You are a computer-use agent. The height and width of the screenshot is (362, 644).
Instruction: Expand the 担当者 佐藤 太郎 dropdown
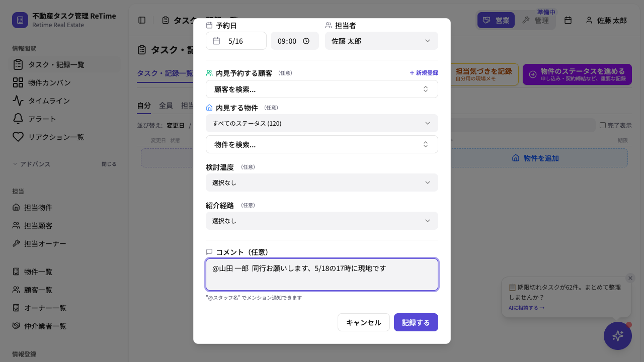click(381, 41)
